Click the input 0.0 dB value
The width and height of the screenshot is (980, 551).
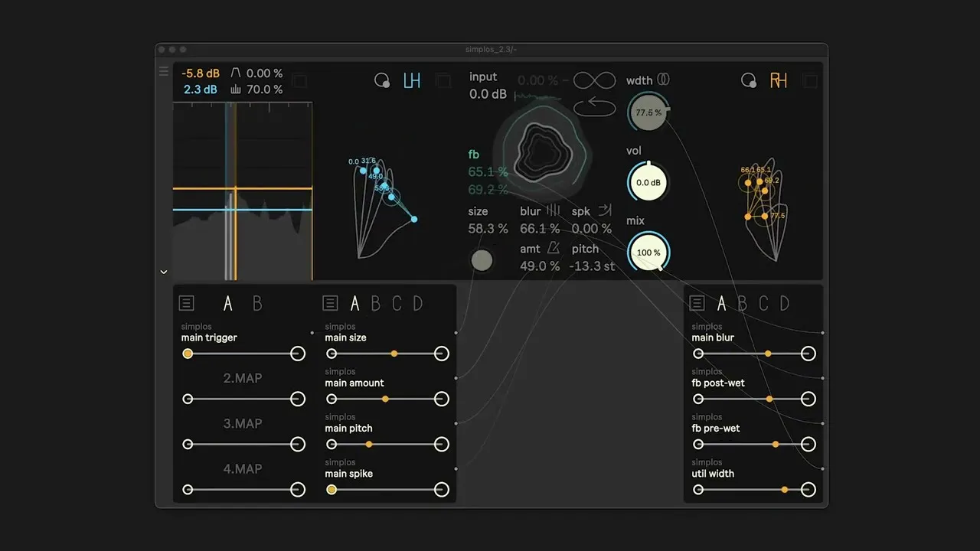coord(488,94)
